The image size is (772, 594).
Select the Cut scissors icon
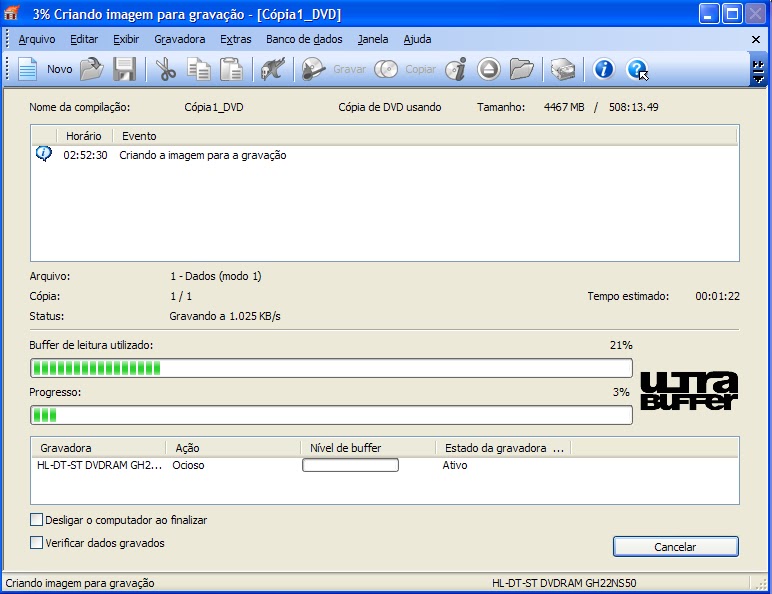[165, 69]
